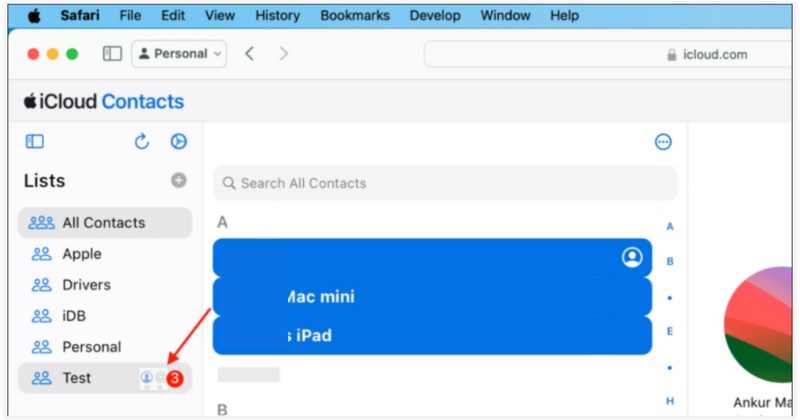Open the Personal profile dropdown
Screen dimensions: 800x420
coord(180,54)
